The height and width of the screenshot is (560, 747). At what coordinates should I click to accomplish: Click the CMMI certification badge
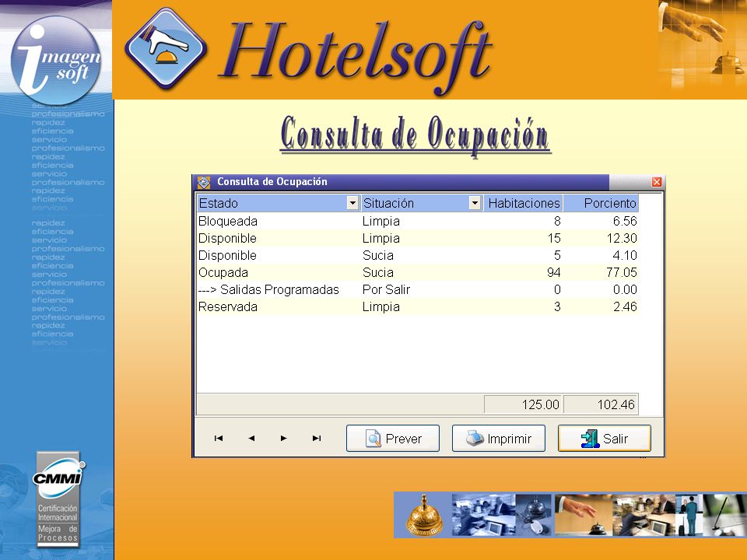tap(58, 499)
